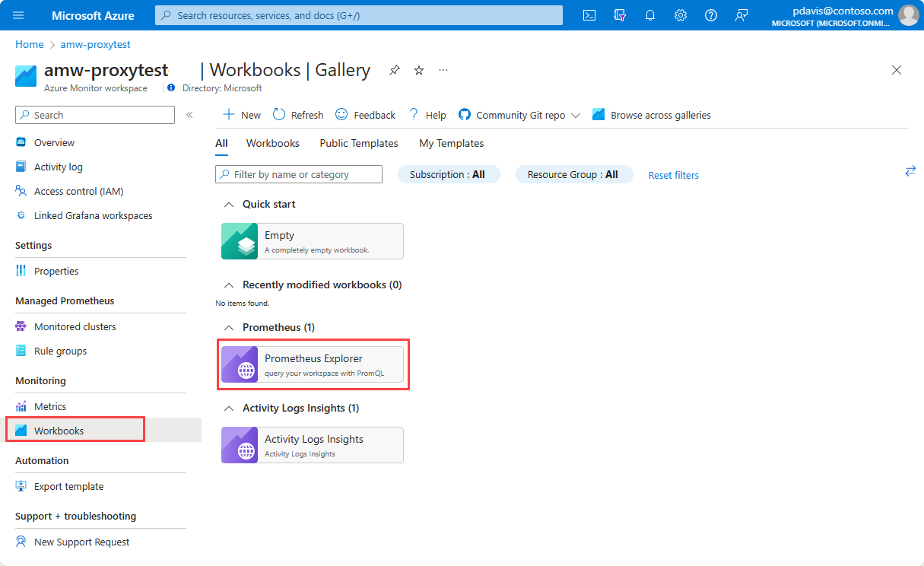The height and width of the screenshot is (566, 924).
Task: Click the Activity log sidebar icon
Action: 21,167
